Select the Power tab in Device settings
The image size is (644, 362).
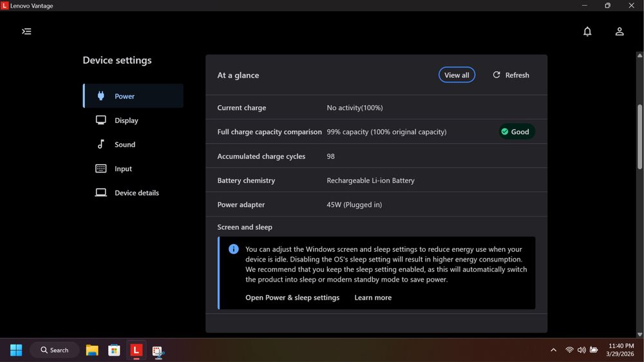[133, 96]
